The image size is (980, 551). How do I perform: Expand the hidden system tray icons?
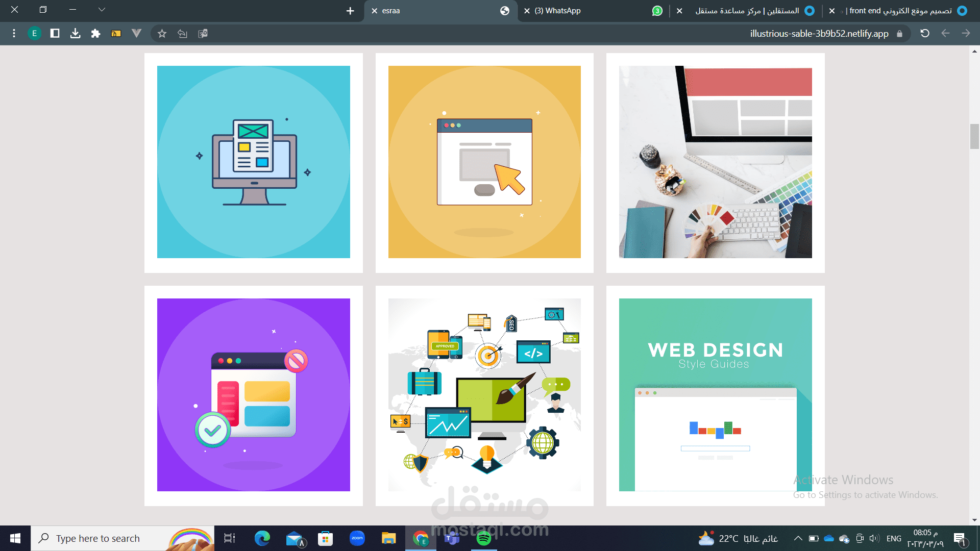[798, 538]
